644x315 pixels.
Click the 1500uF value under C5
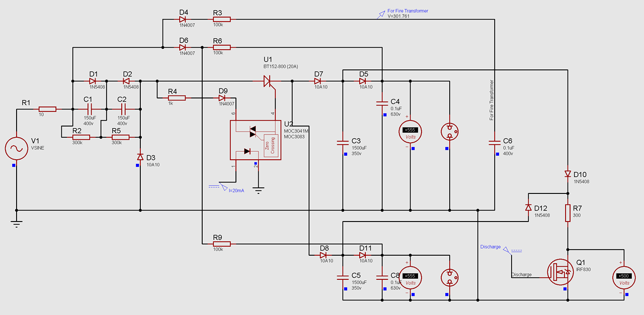[x=359, y=282]
